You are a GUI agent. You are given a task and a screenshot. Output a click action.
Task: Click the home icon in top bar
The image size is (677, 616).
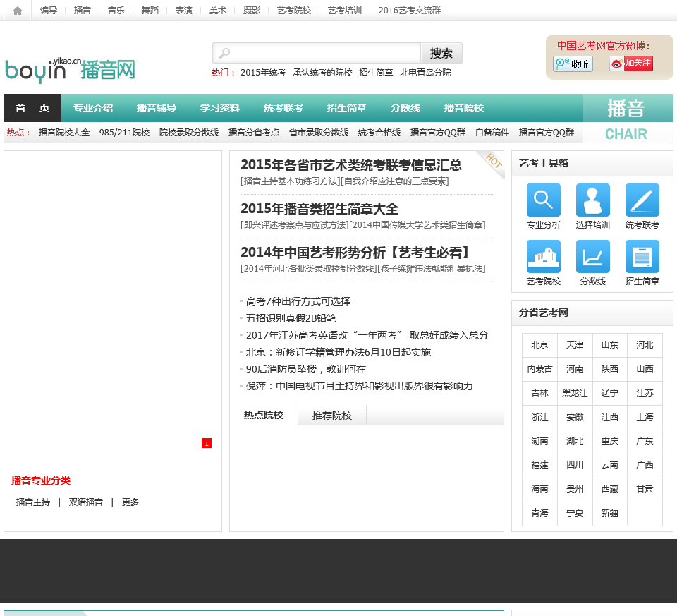18,11
